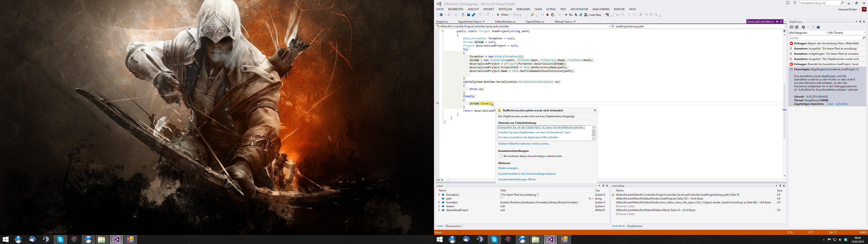Save IntelliTrace session with disk icon
Viewport: 868px width, 244px height.
(x=818, y=27)
